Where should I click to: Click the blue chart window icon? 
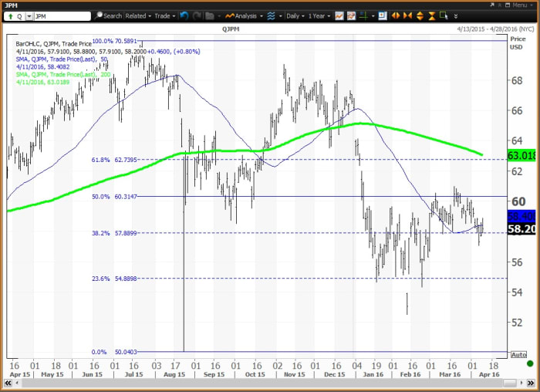pos(383,16)
